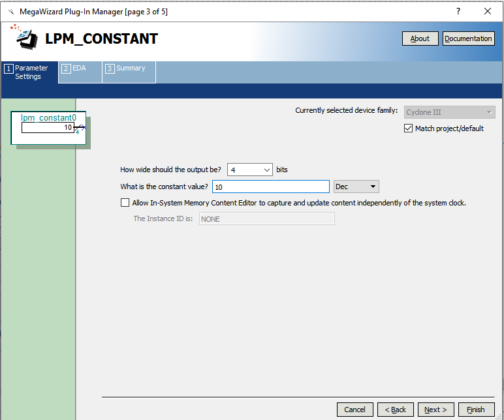
Task: Open the Cyclone III device family dropdown
Action: [450, 112]
